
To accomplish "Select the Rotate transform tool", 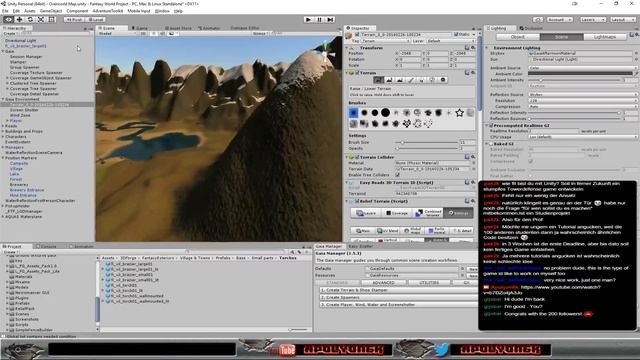I will click(x=30, y=19).
